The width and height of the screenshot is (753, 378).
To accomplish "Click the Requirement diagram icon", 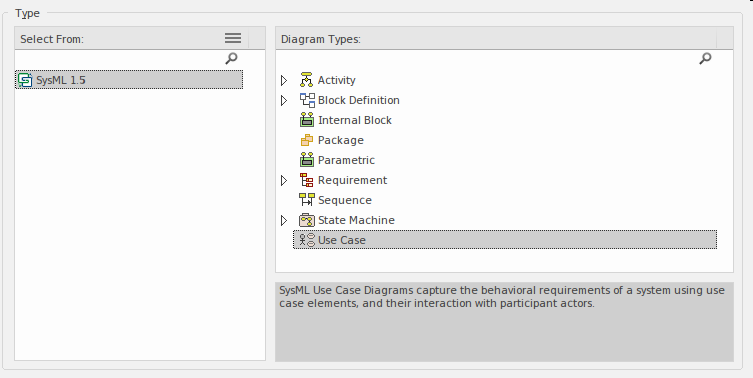I will (x=306, y=180).
